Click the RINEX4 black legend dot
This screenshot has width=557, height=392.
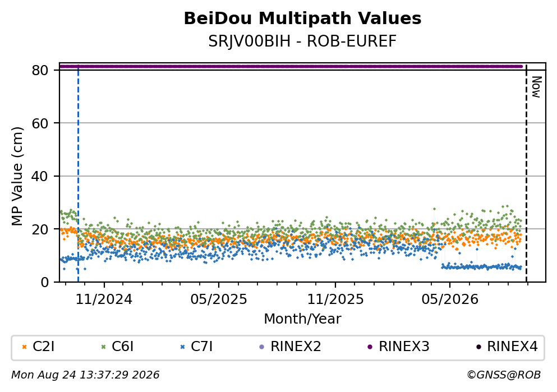(x=478, y=347)
